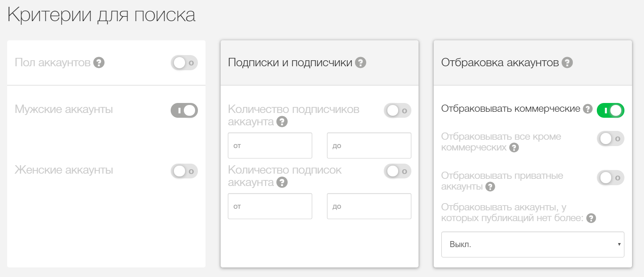Click help icon beside "Отбраковывать коммерческие"
644x277 pixels.
point(588,109)
